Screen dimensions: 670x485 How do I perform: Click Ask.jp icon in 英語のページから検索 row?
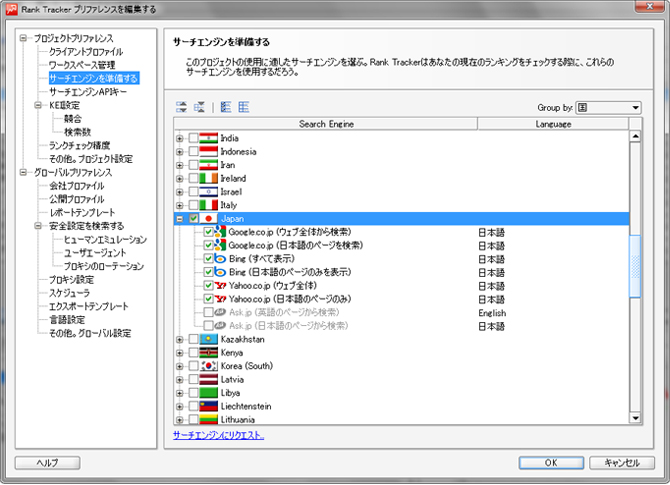[220, 312]
